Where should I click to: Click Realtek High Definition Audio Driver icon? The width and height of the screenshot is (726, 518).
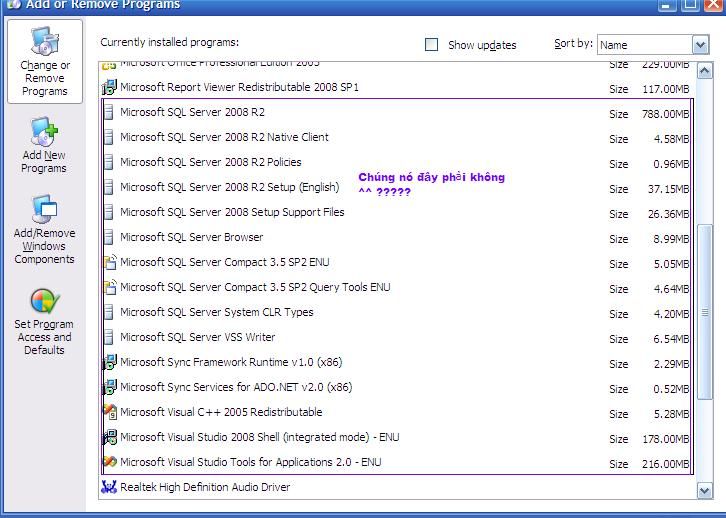(x=109, y=487)
